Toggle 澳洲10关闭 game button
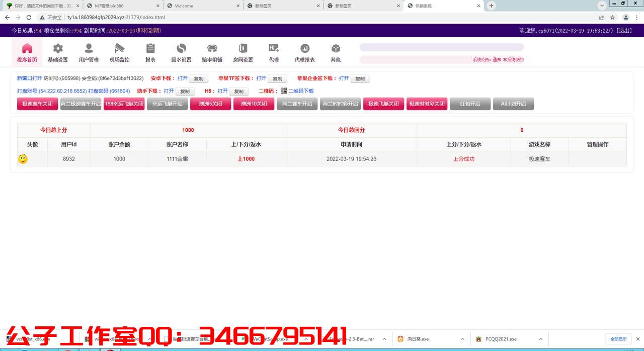This screenshot has height=351, width=644. (254, 104)
